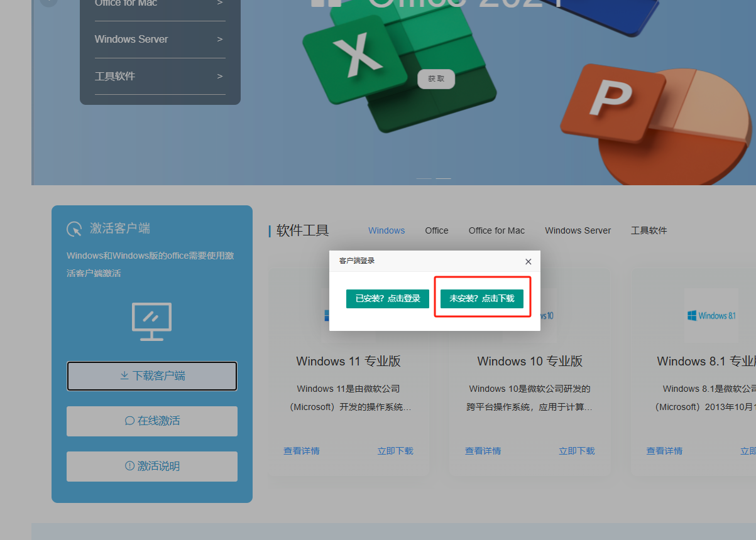The width and height of the screenshot is (756, 540).
Task: Open the 工具软件 tab beside Windows Server tab
Action: (x=649, y=230)
